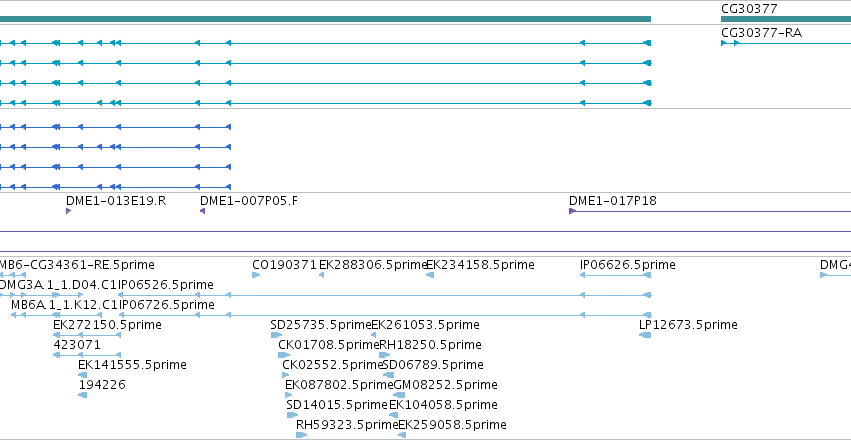851x440 pixels.
Task: Click the DME1-013E19.R clone label
Action: pyautogui.click(x=116, y=201)
